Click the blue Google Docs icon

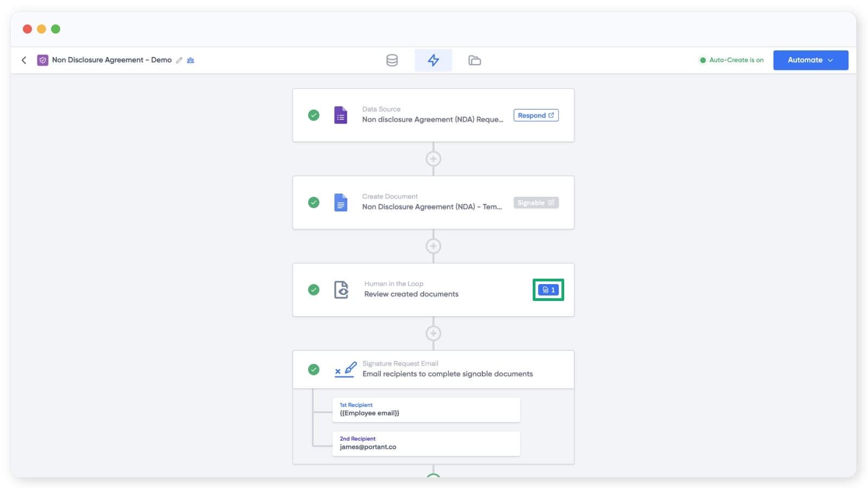pyautogui.click(x=341, y=203)
